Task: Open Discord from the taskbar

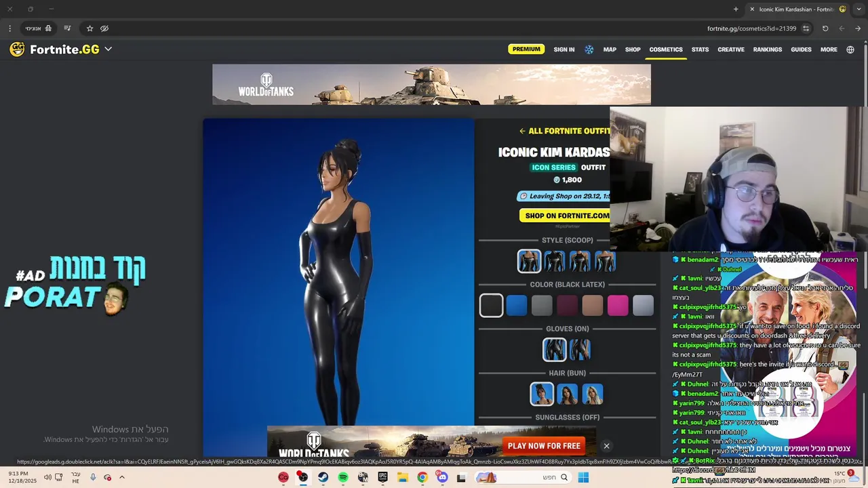Action: click(x=442, y=477)
